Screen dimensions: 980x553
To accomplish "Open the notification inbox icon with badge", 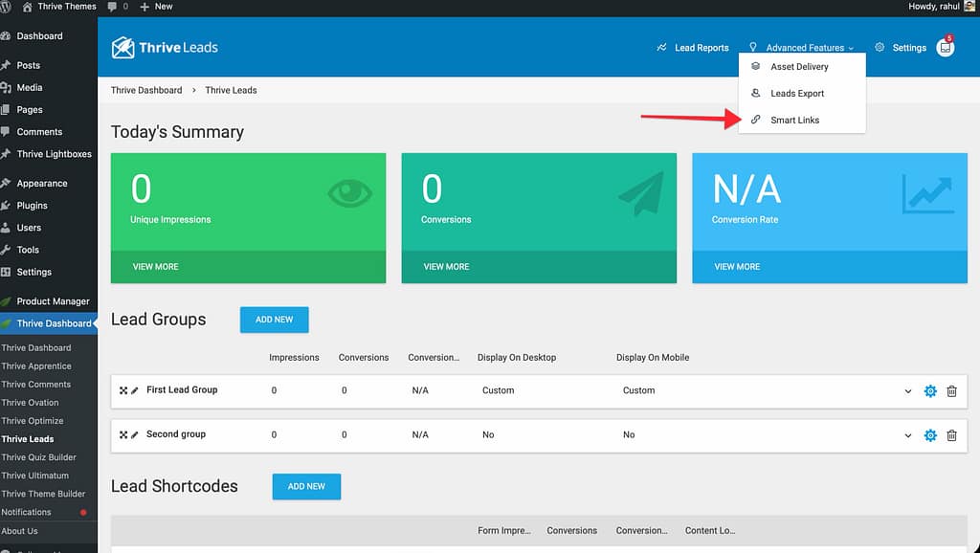I will [946, 47].
